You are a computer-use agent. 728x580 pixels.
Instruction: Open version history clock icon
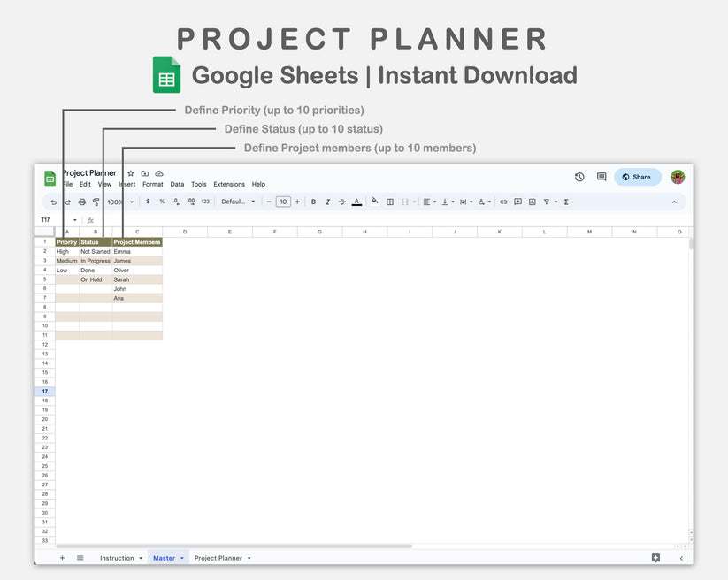tap(579, 177)
